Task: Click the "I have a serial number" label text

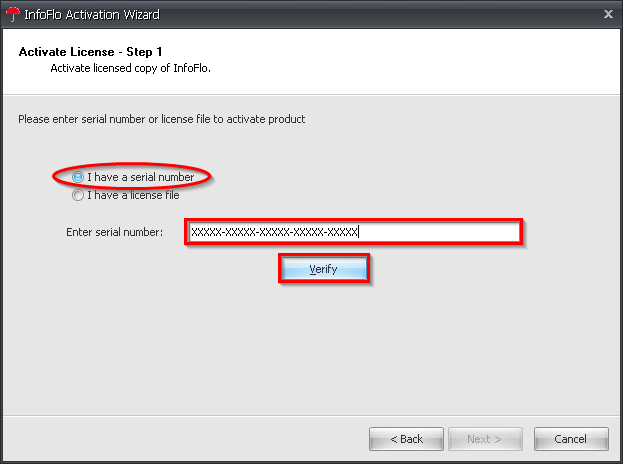Action: [140, 177]
